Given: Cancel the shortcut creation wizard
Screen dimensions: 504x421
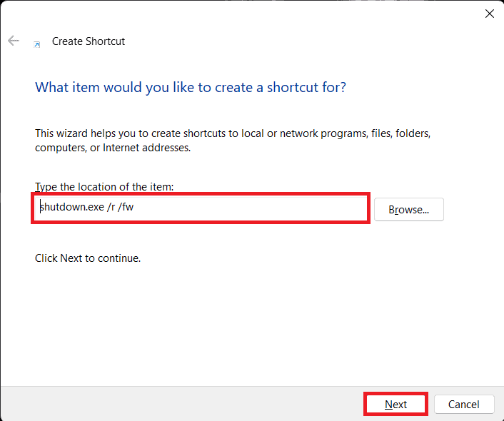Looking at the screenshot, I should 463,404.
